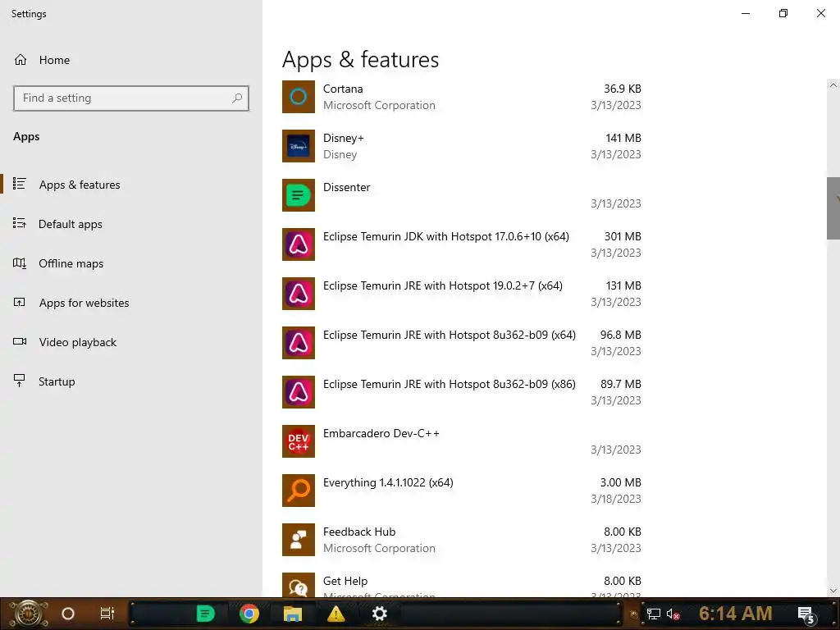Open Default apps settings page
Viewport: 840px width, 630px height.
pos(71,225)
